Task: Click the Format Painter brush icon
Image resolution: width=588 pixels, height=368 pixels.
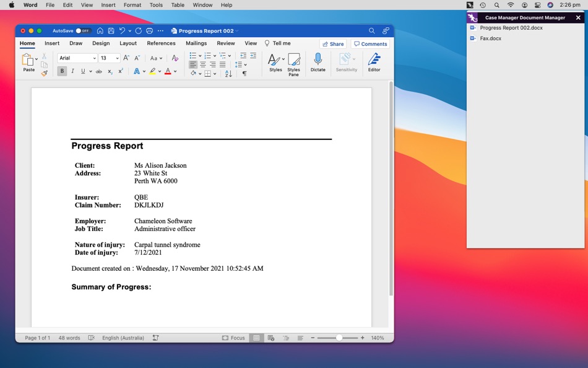Action: coord(44,73)
